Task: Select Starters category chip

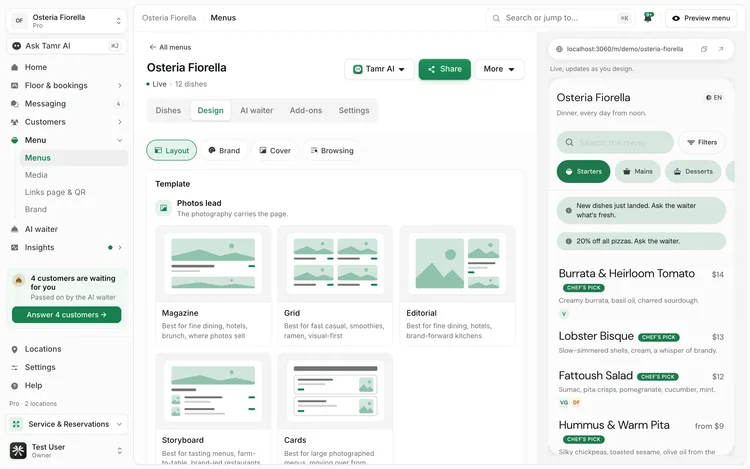Action: [584, 172]
